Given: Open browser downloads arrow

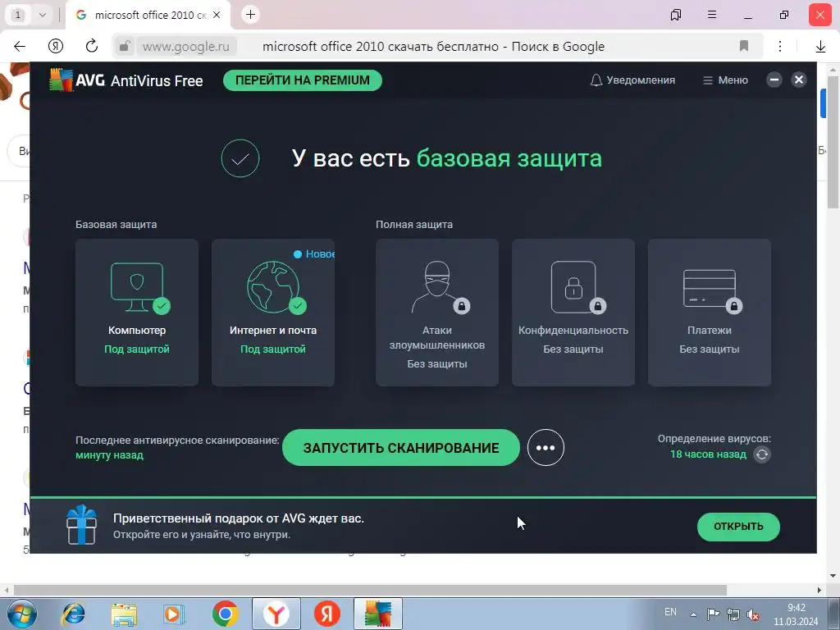Looking at the screenshot, I should pyautogui.click(x=820, y=47).
